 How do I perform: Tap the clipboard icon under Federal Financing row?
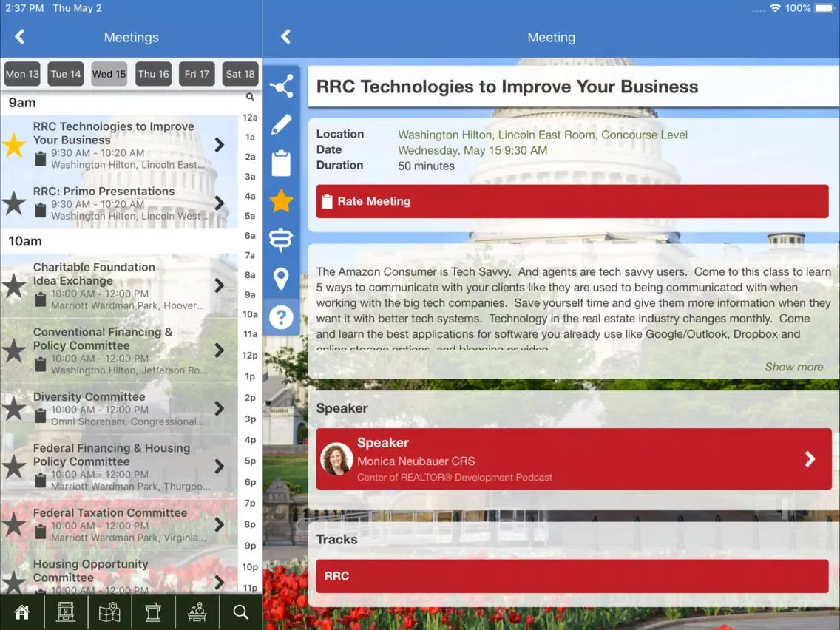40,481
